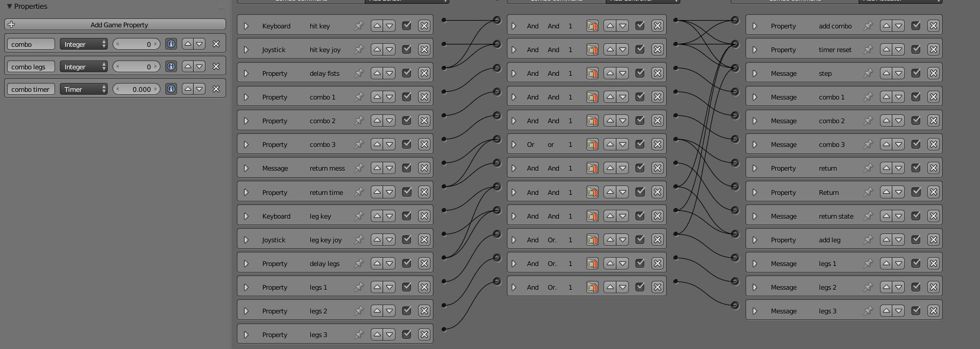The height and width of the screenshot is (349, 980).
Task: Toggle debug info for 'combo timer' property
Action: 171,89
